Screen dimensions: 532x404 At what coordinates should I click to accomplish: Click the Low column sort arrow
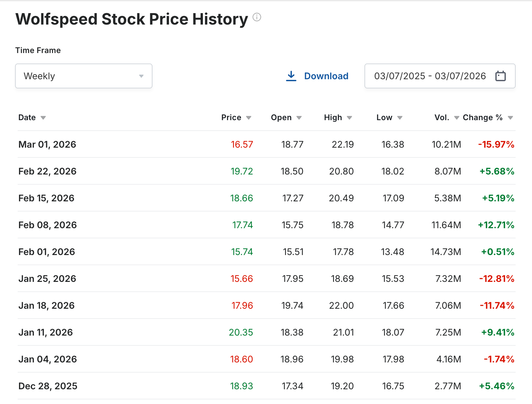400,118
